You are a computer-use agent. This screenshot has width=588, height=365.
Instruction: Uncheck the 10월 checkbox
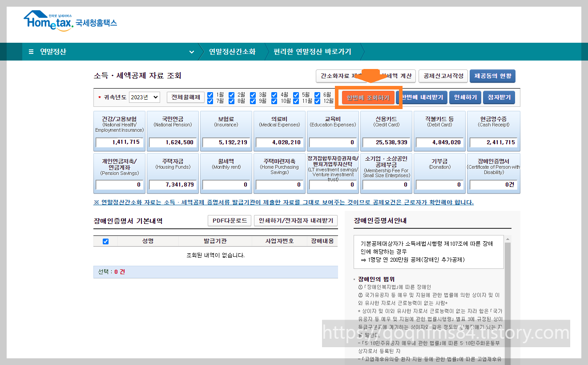click(x=274, y=101)
